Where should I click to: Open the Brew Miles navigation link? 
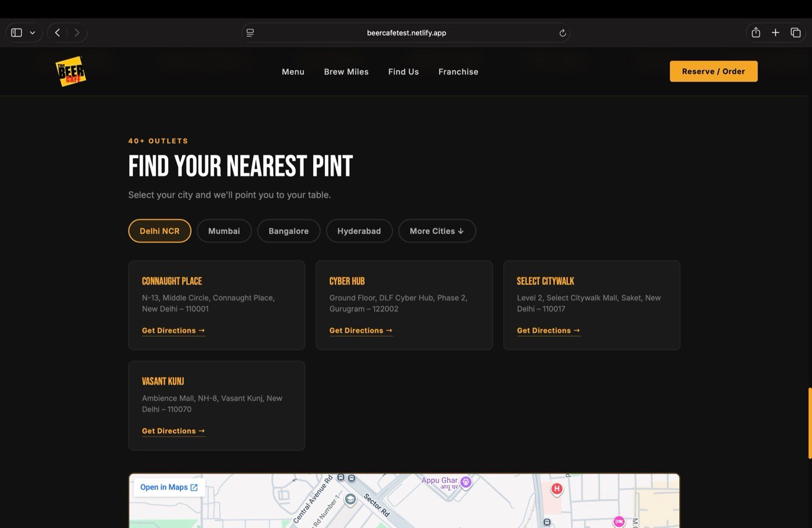(x=346, y=72)
